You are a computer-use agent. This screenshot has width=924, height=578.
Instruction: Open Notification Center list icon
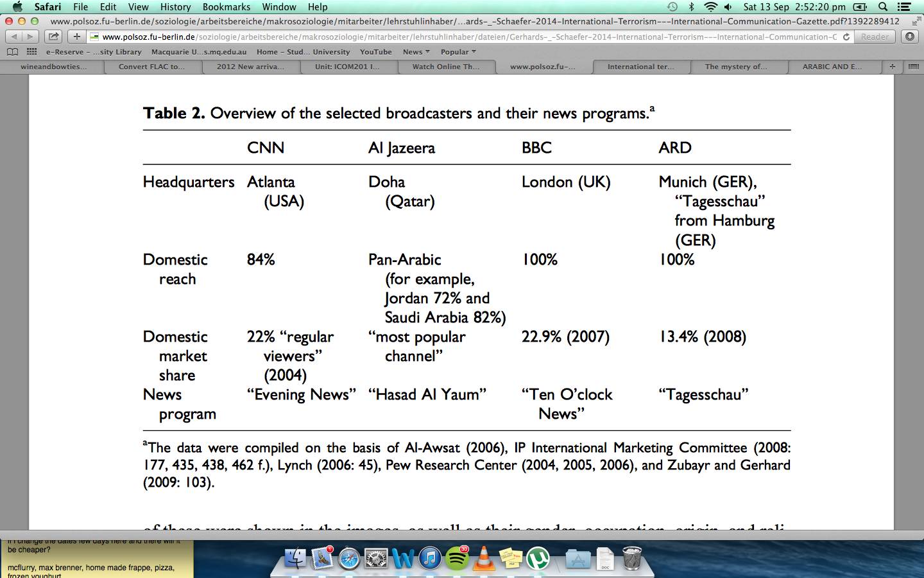click(904, 7)
